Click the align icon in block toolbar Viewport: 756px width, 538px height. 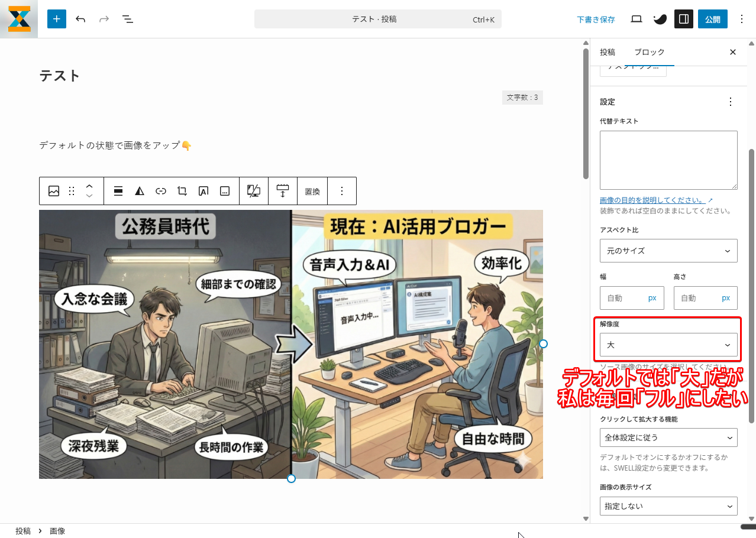118,191
